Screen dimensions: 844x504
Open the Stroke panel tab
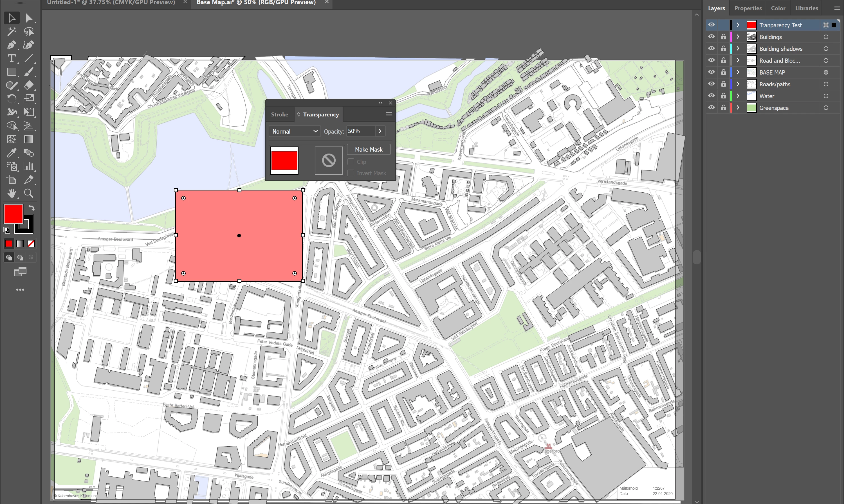[279, 114]
